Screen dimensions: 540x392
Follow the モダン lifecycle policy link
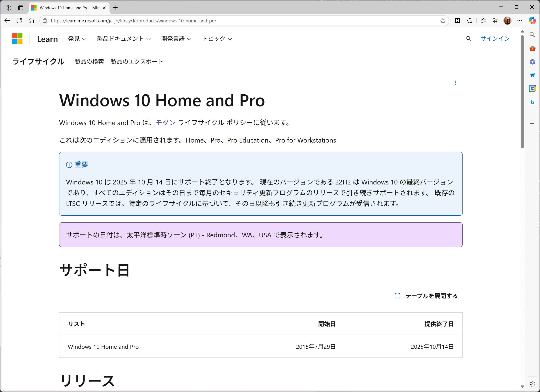point(166,123)
